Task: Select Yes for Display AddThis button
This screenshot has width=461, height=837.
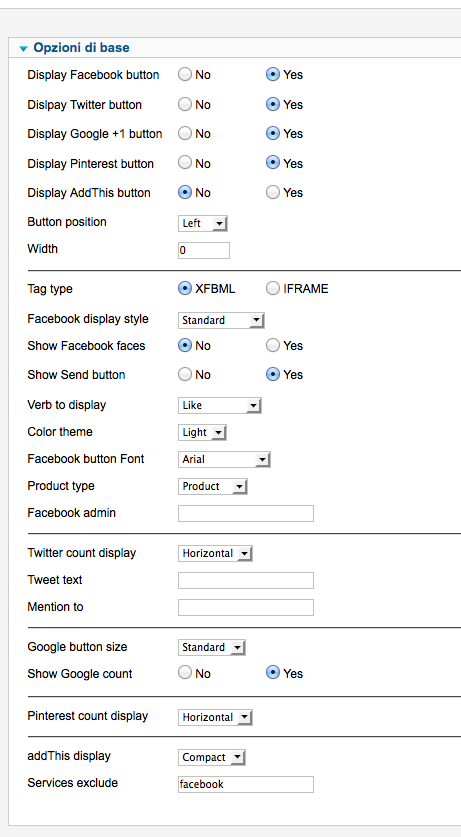Action: [x=273, y=193]
